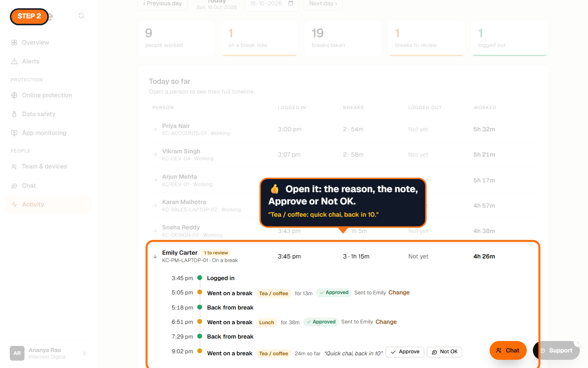Viewport: 588px width, 368px height.
Task: Click the Online protection globe icon
Action: click(x=14, y=95)
